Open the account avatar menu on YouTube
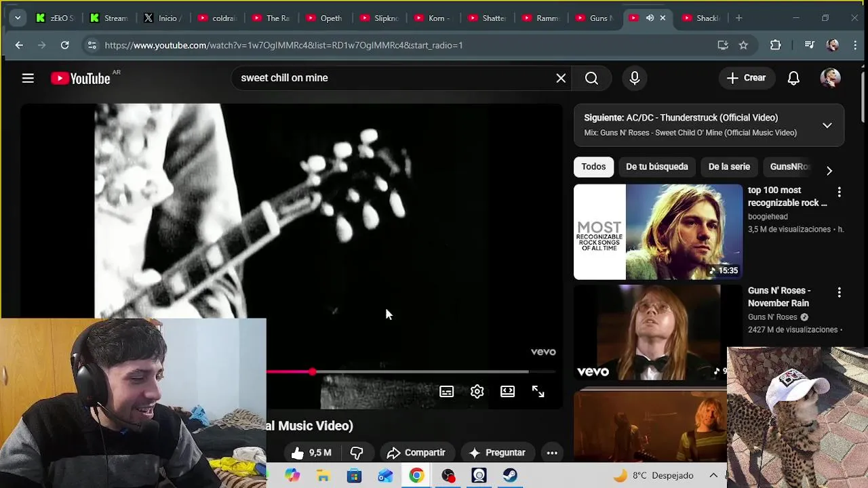The image size is (868, 488). tap(830, 78)
